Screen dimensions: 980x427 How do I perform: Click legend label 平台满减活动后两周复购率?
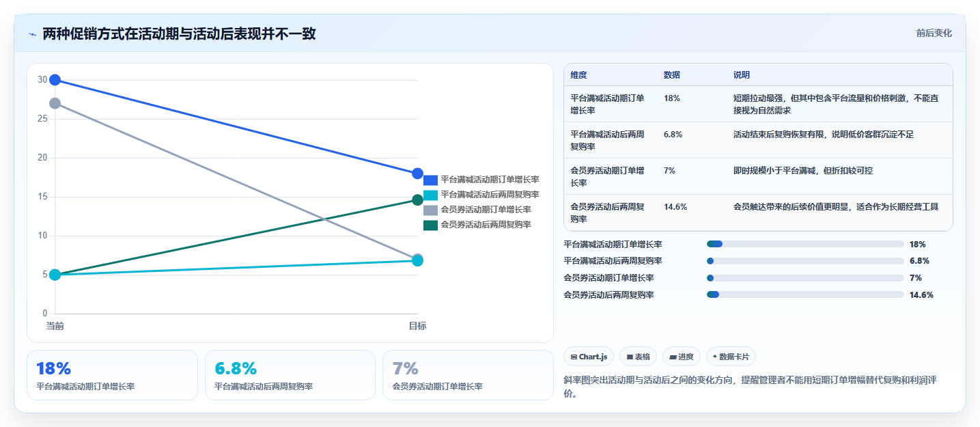(490, 195)
